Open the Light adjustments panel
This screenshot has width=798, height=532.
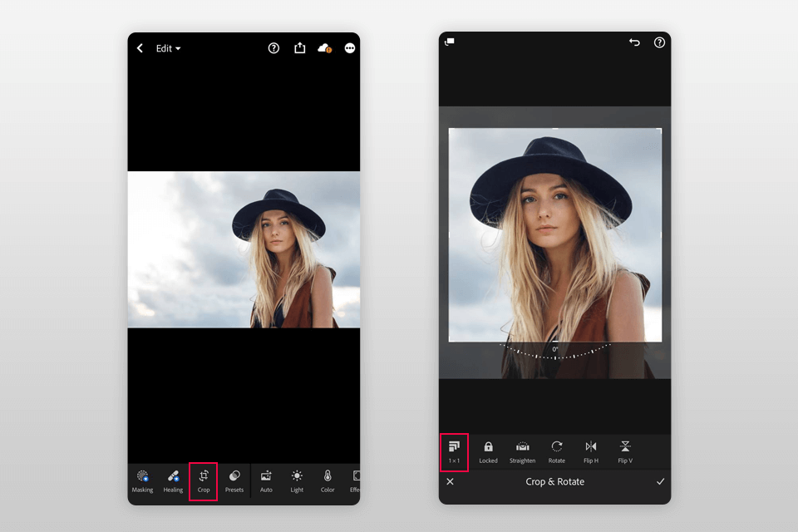pos(297,481)
